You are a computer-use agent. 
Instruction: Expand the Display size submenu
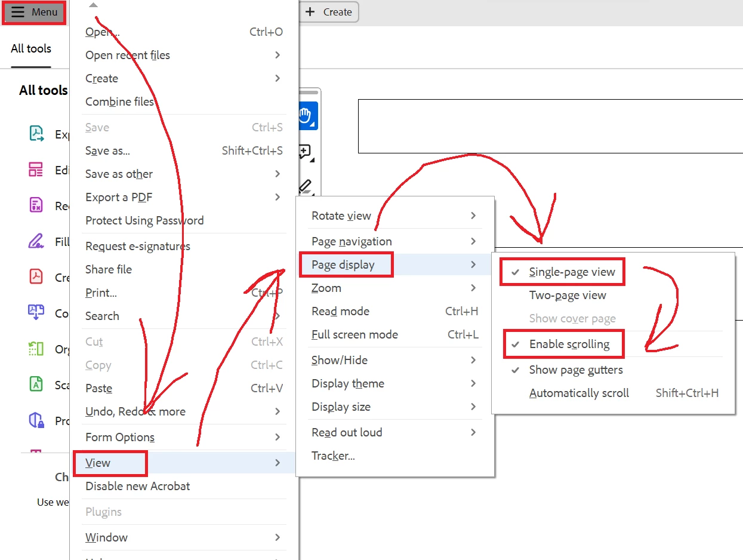tap(395, 407)
